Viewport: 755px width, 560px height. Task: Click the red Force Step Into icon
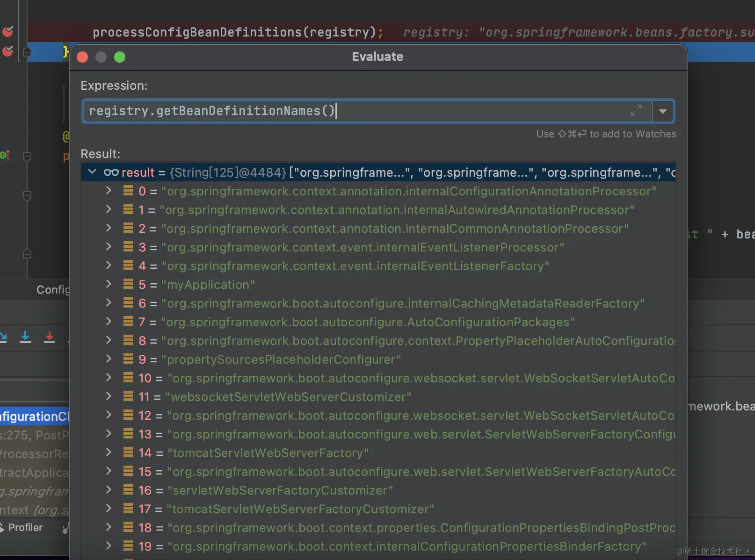point(49,337)
